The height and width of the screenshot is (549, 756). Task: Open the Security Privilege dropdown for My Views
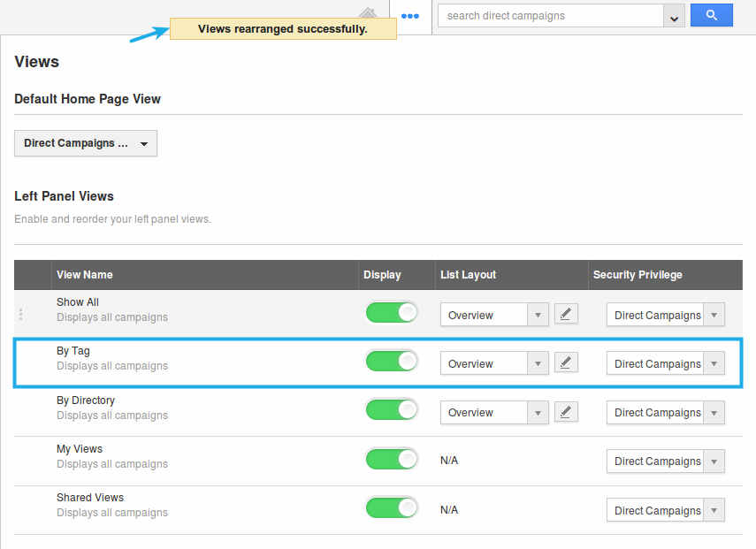pyautogui.click(x=714, y=461)
